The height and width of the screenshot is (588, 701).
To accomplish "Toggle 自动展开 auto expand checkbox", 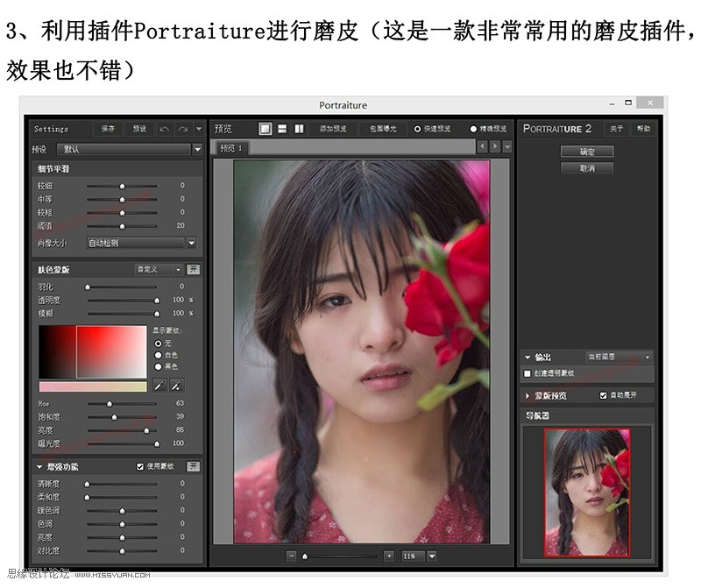I will click(x=603, y=395).
